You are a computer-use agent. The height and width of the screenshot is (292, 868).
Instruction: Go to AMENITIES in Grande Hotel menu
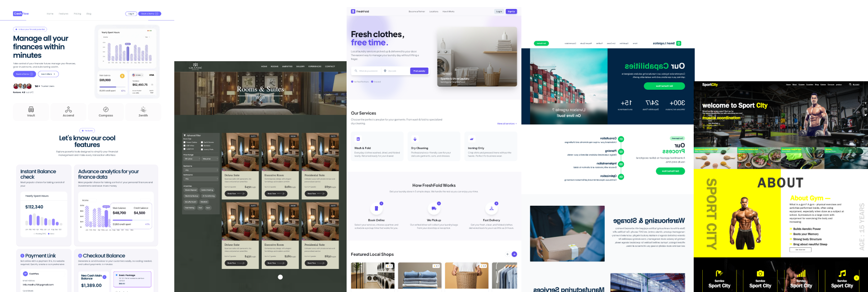coord(287,66)
